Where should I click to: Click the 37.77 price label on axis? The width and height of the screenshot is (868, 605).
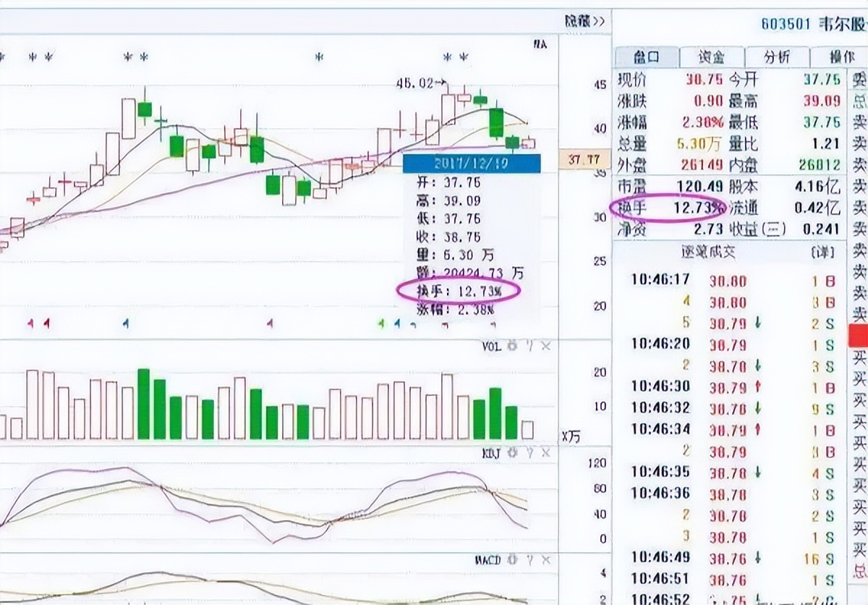pyautogui.click(x=584, y=159)
